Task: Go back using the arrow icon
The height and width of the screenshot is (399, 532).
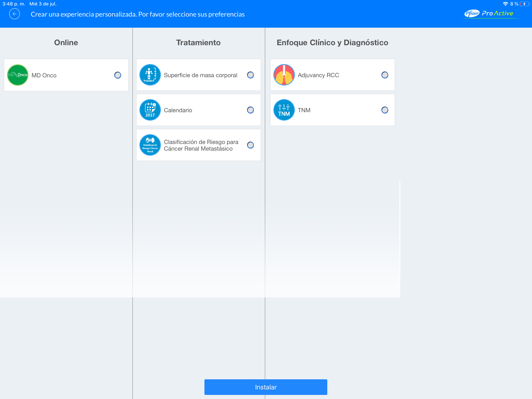Action: pyautogui.click(x=14, y=14)
